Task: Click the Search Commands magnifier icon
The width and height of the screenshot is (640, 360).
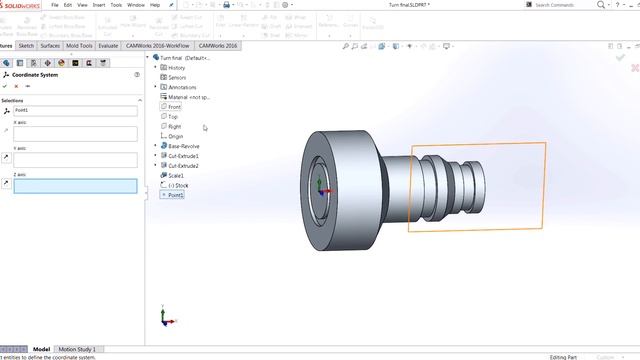Action: [x=601, y=5]
